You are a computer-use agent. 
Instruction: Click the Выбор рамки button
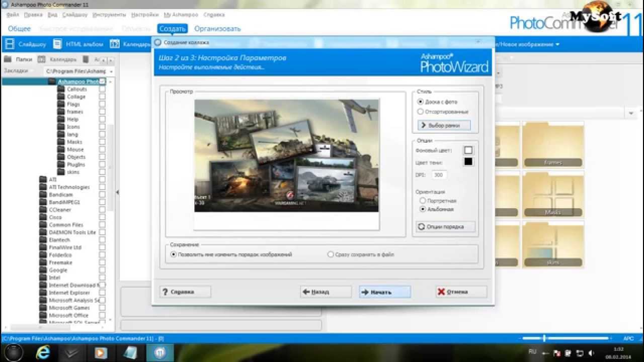point(444,125)
